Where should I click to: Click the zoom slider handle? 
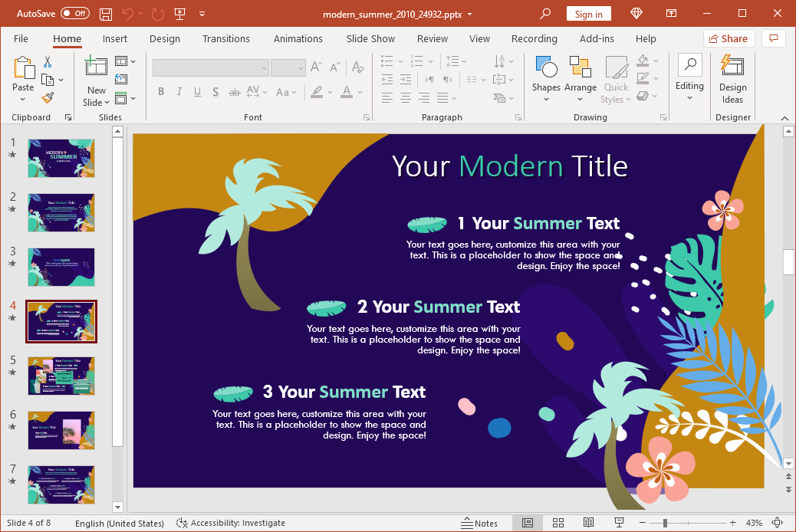point(665,523)
